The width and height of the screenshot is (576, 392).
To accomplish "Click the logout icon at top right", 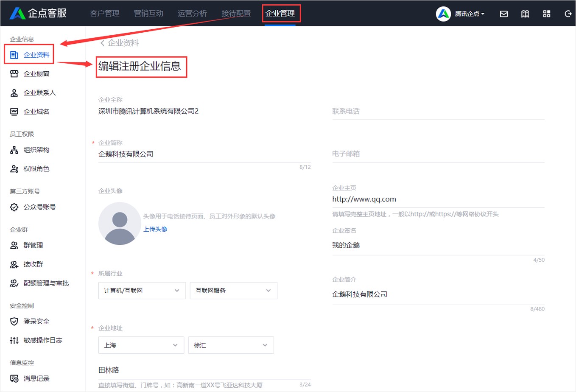I will (568, 14).
